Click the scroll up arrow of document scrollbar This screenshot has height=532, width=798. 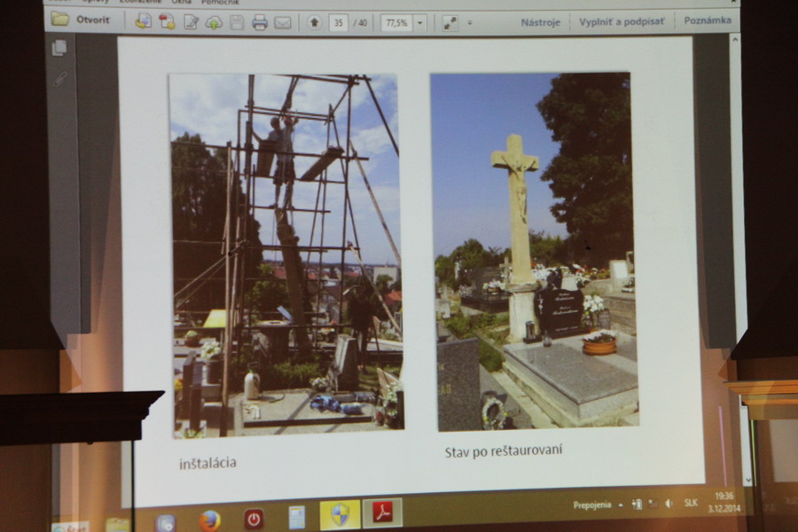(x=734, y=39)
